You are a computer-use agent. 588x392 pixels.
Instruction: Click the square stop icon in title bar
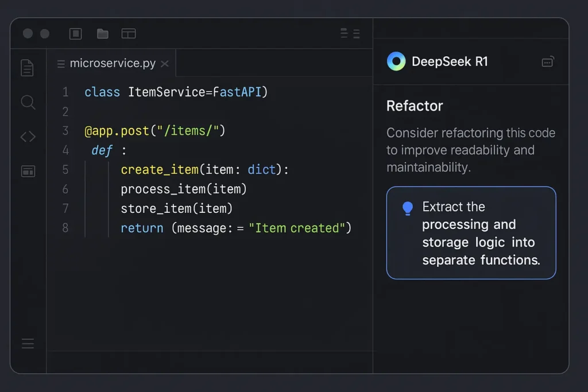pyautogui.click(x=75, y=34)
